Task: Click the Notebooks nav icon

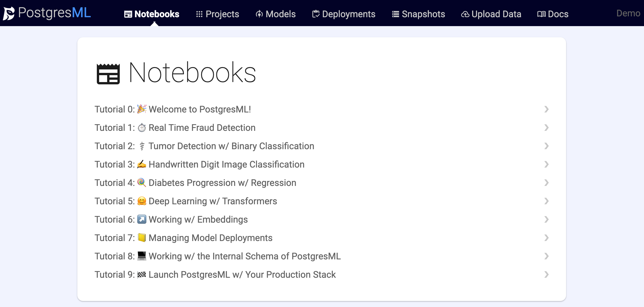Action: 128,14
